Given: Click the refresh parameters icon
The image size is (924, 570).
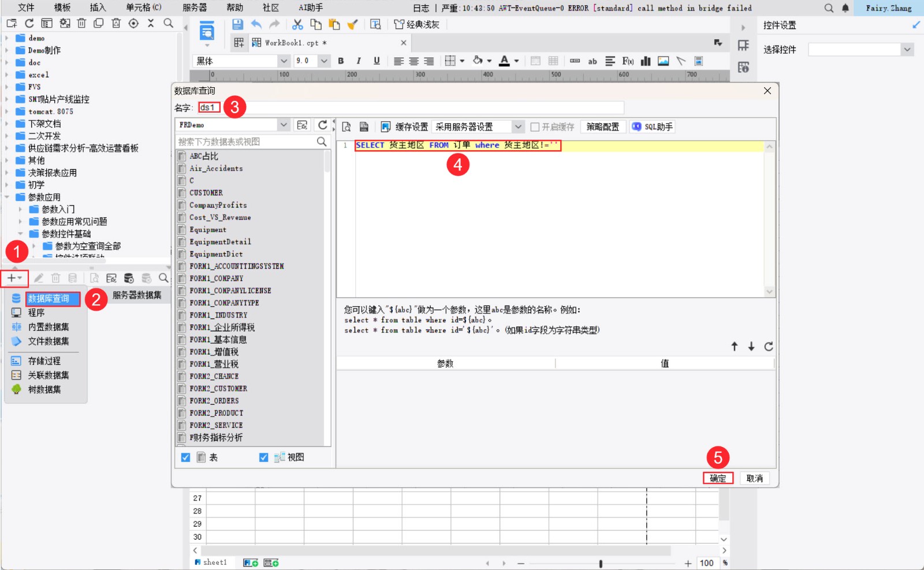Looking at the screenshot, I should pyautogui.click(x=769, y=347).
